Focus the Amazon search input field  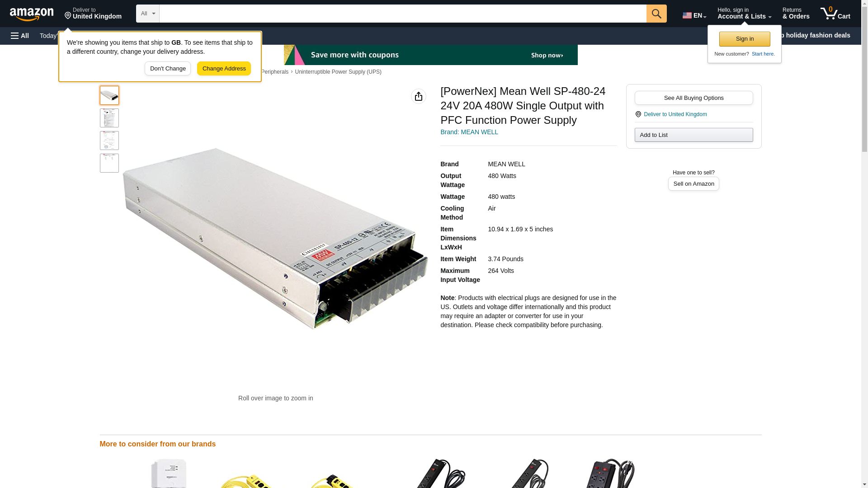coord(403,14)
